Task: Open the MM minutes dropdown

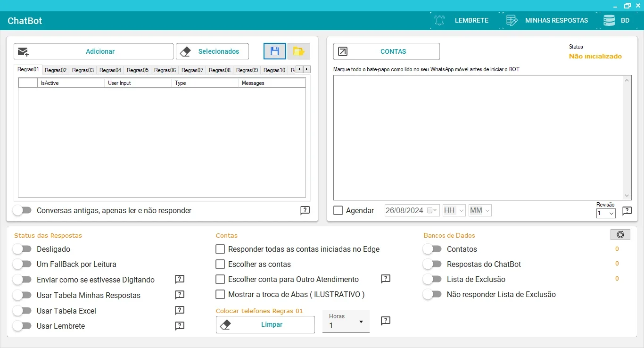Action: 480,210
